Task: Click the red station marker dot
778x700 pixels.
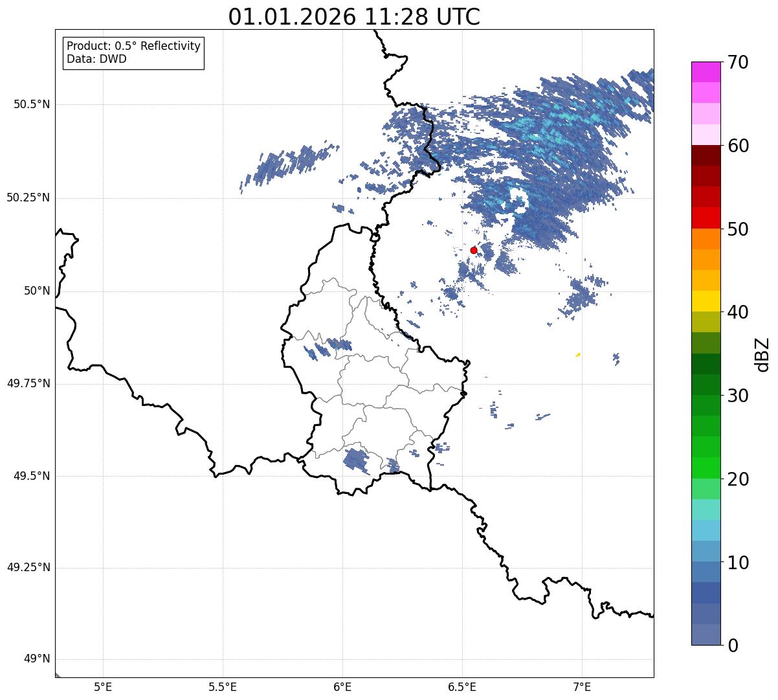Action: click(x=473, y=250)
